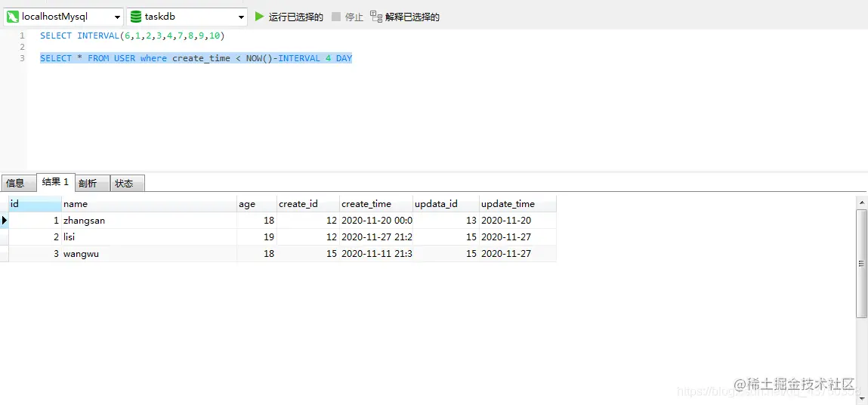This screenshot has height=405, width=868.
Task: Click create_id cell 15 in wangwu row
Action: (308, 254)
